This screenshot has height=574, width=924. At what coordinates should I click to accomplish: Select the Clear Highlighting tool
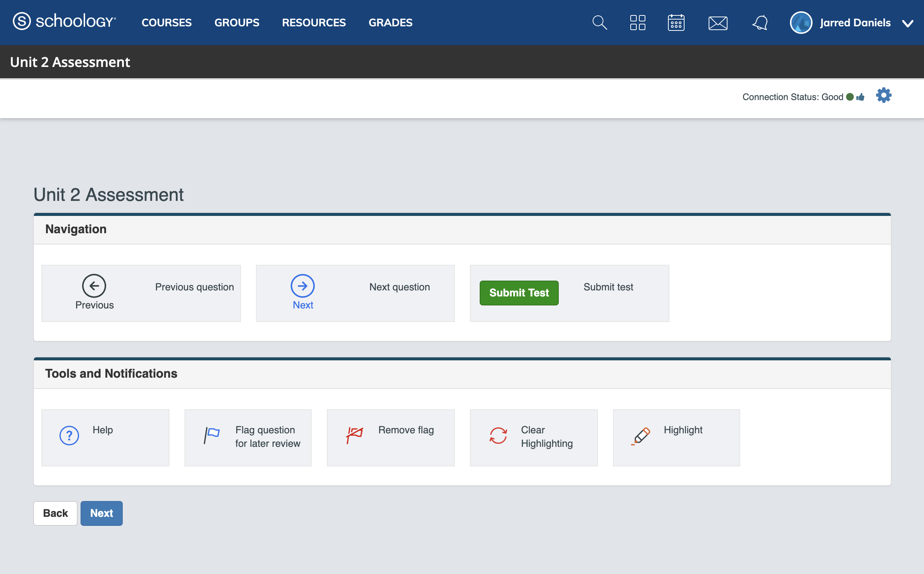[534, 437]
